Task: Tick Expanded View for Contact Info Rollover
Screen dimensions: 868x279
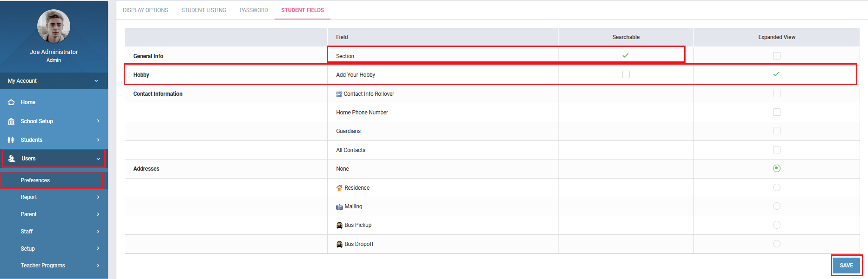Action: pyautogui.click(x=777, y=93)
